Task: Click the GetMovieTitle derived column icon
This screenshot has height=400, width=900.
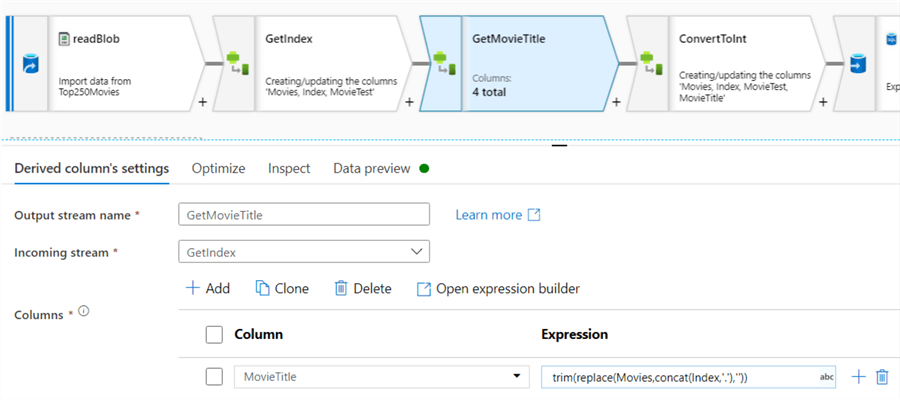Action: coord(443,64)
